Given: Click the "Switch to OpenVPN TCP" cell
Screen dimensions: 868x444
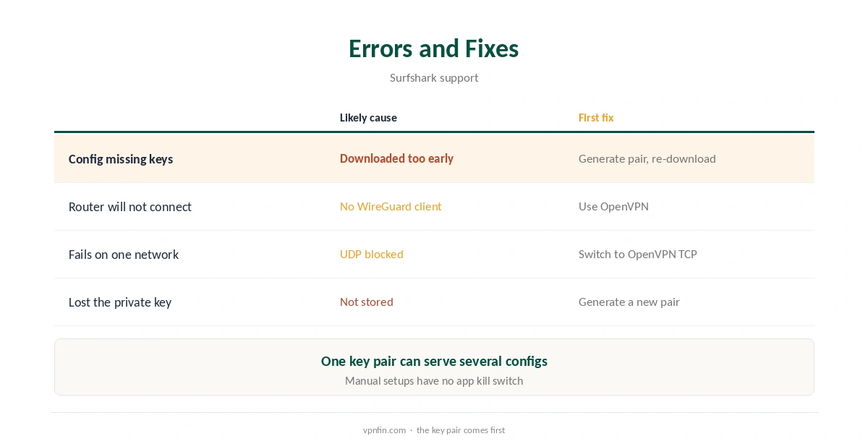Looking at the screenshot, I should pos(638,255).
